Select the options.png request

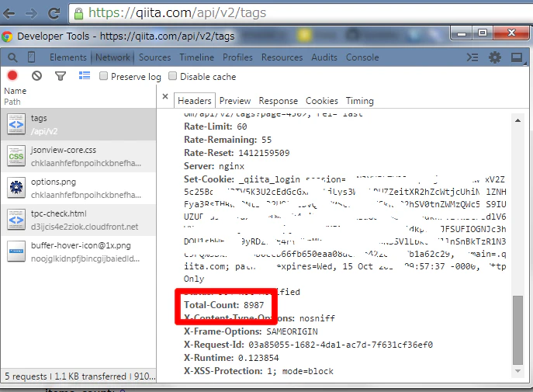(78, 188)
